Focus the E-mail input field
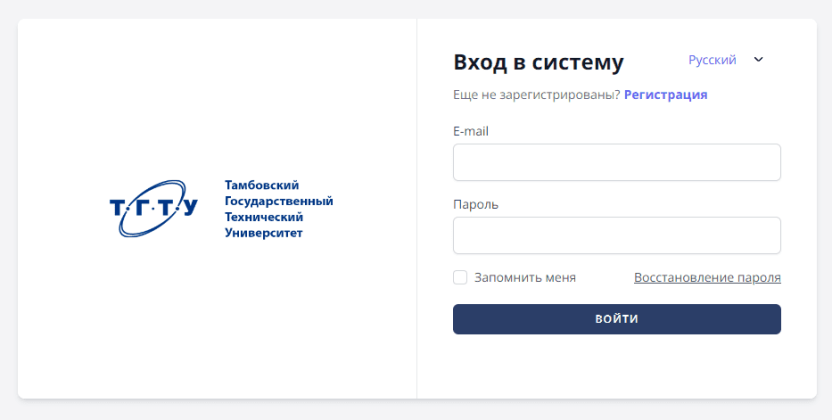The width and height of the screenshot is (832, 420). click(x=616, y=162)
